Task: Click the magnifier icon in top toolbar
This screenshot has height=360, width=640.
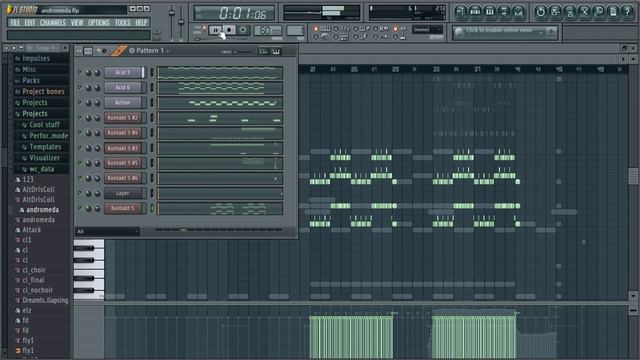Action: [x=598, y=12]
